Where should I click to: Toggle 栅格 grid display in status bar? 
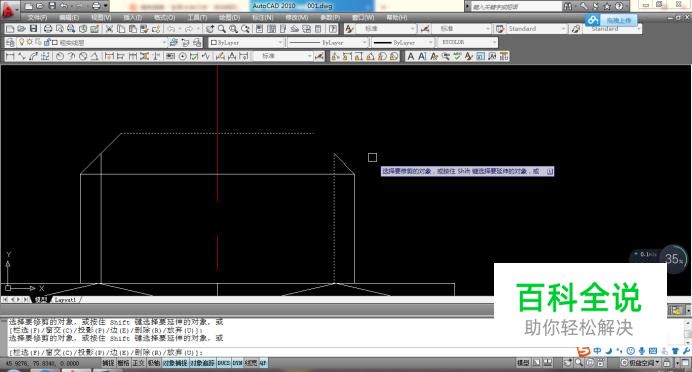(x=123, y=363)
